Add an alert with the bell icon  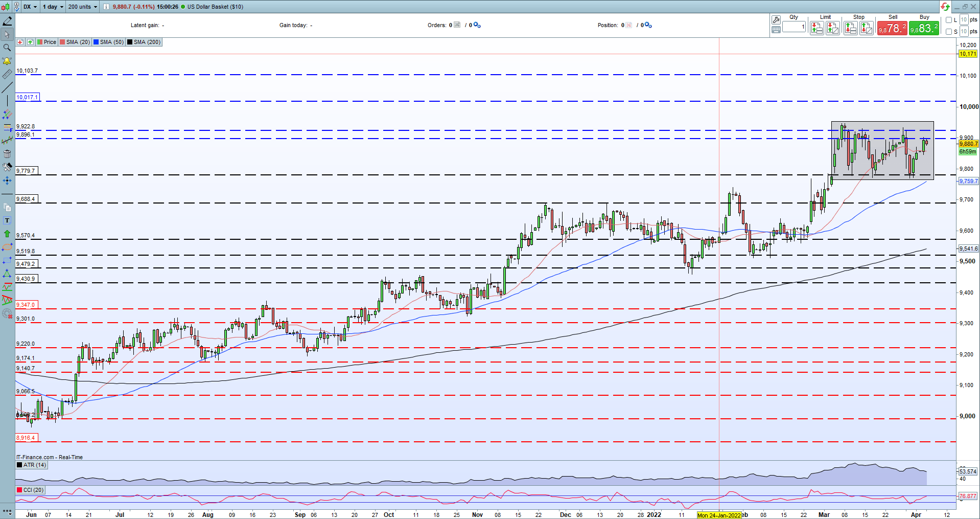click(x=7, y=61)
